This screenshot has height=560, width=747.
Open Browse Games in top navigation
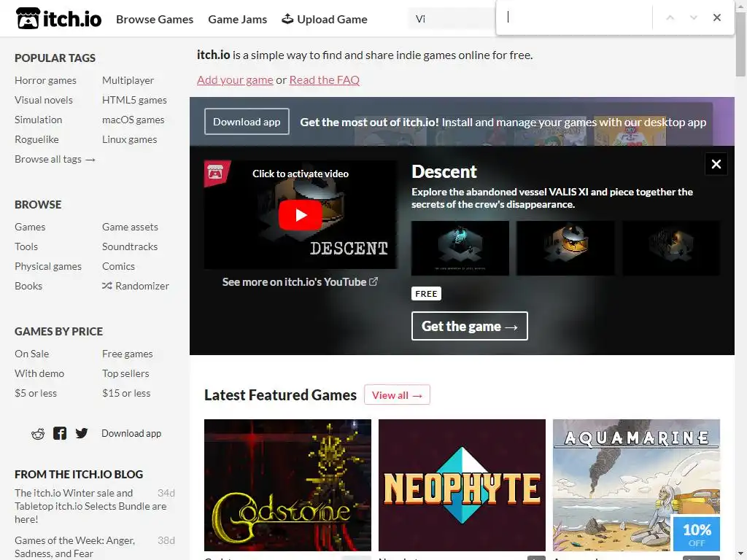click(155, 19)
